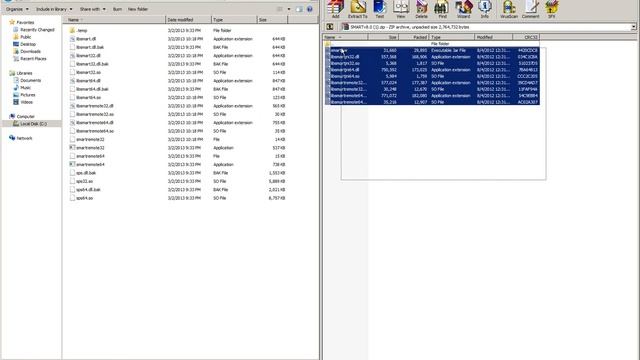This screenshot has width=640, height=360.
Task: Click the Change your view icon in Explorer
Action: tap(280, 9)
